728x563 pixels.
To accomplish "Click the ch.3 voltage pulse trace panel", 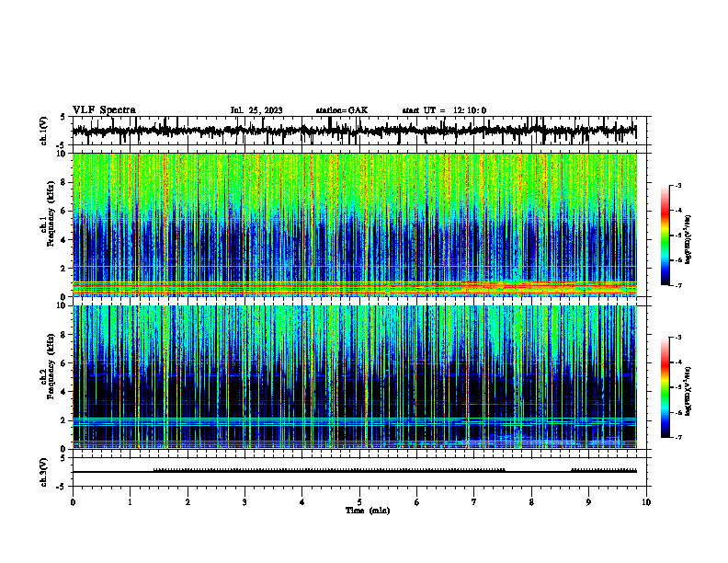I will click(359, 472).
